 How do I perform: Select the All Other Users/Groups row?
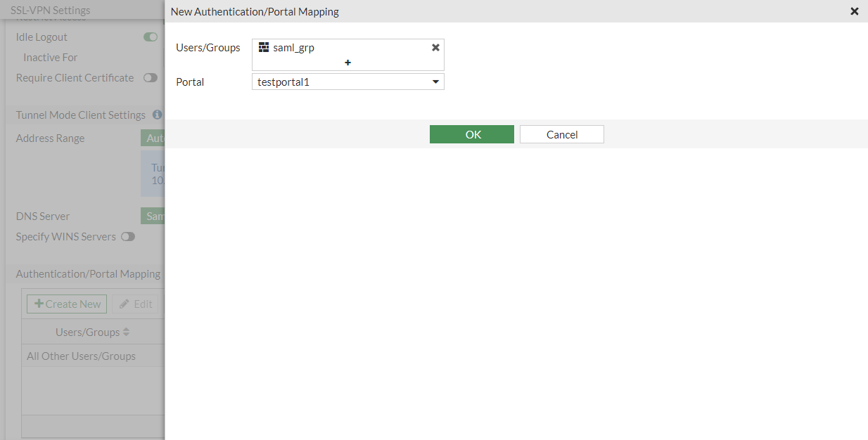point(81,356)
